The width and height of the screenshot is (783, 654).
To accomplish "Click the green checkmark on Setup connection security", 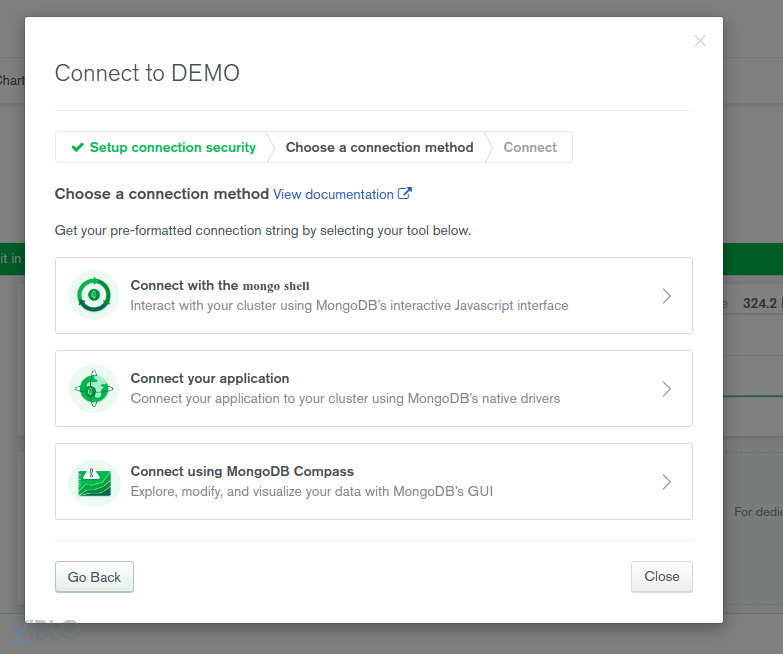I will coord(77,147).
